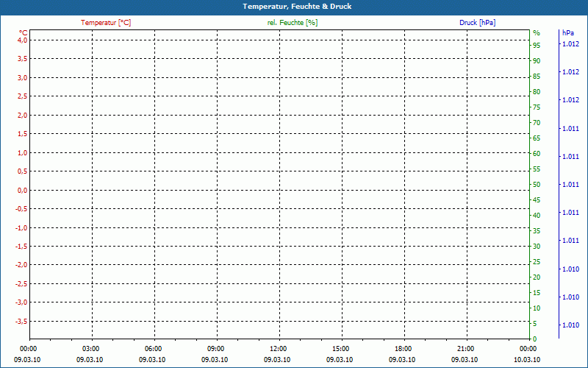This screenshot has width=588, height=368.
Task: Click the 09:00 time axis label
Action: (215, 349)
